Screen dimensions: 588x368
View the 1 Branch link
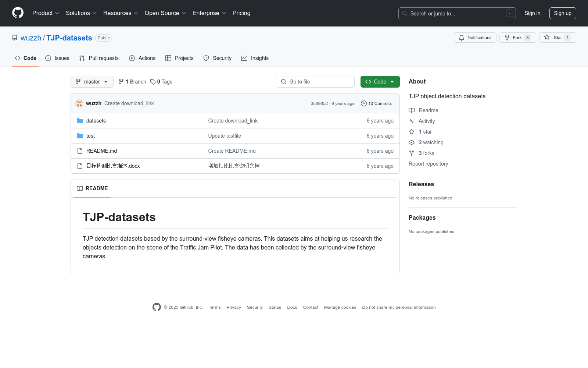coord(132,82)
